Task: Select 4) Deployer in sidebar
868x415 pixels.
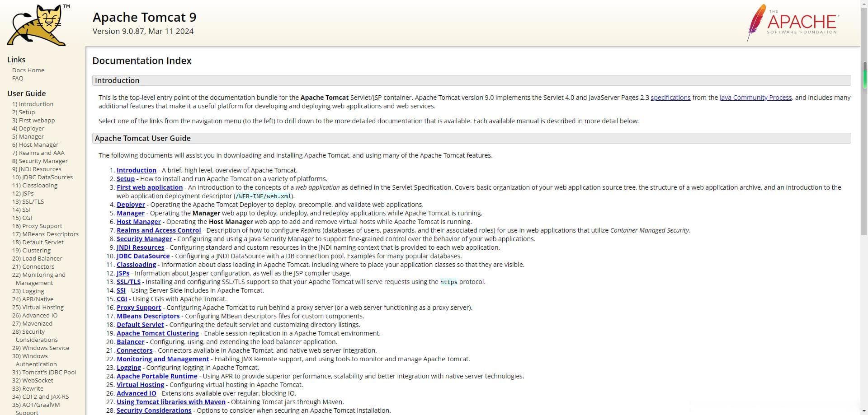Action: pyautogui.click(x=28, y=128)
